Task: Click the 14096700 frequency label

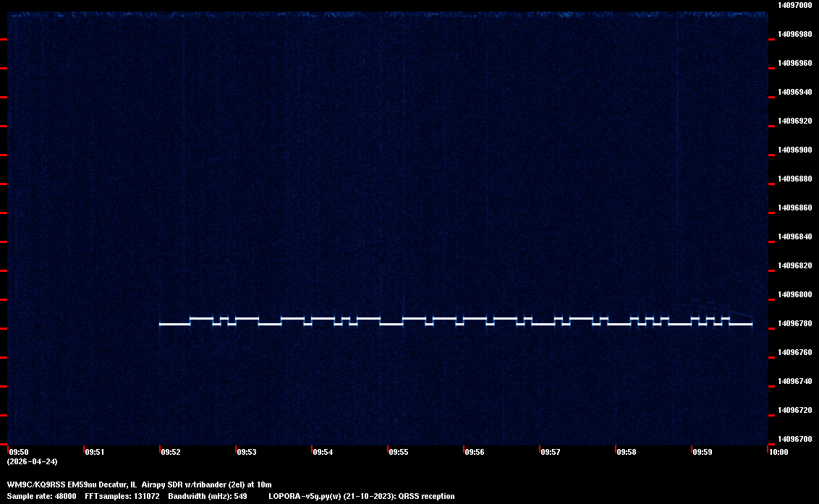Action: [x=794, y=439]
